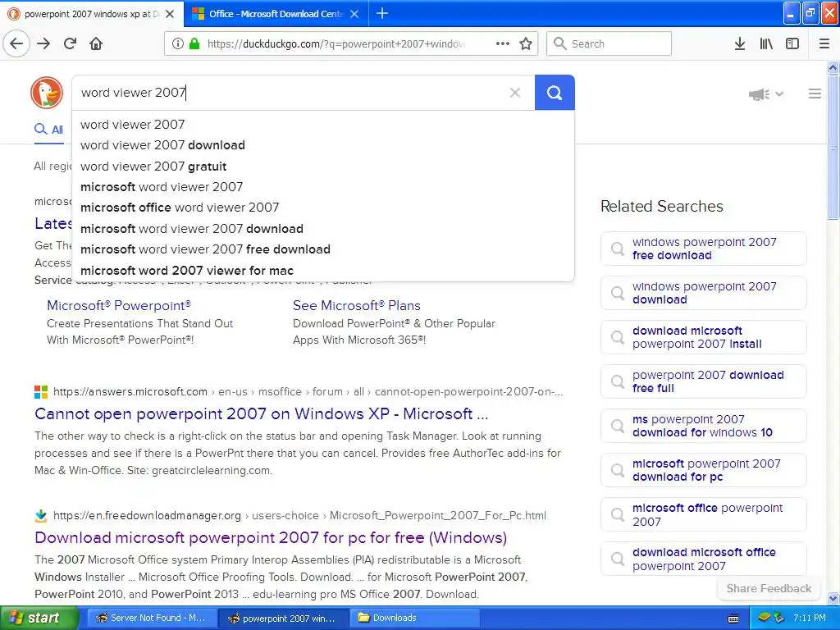This screenshot has height=630, width=840.
Task: Search related 'download microsoft office powerpoint 2007'
Action: point(703,559)
